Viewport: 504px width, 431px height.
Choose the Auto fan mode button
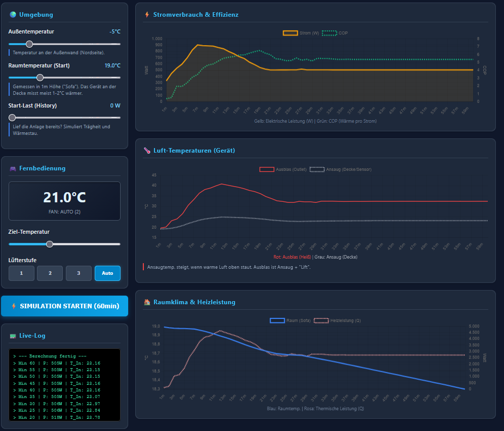(x=107, y=273)
